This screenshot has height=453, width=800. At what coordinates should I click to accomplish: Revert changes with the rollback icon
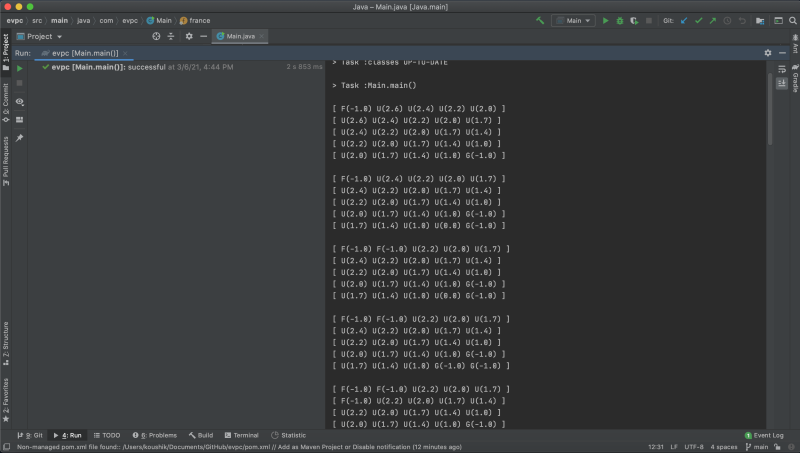[742, 20]
